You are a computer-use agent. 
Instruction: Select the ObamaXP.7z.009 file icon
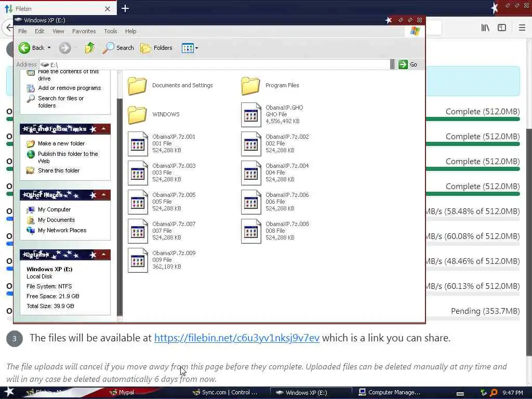pyautogui.click(x=138, y=261)
